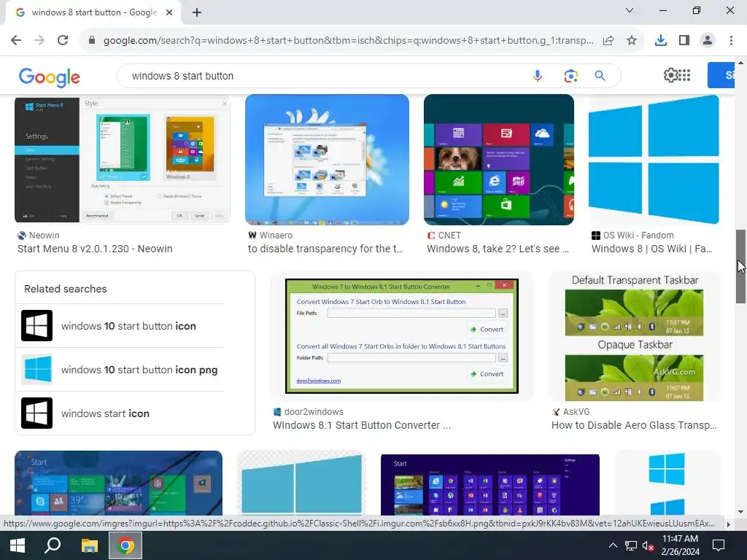
Task: Open Windows taskbar search
Action: point(53,545)
